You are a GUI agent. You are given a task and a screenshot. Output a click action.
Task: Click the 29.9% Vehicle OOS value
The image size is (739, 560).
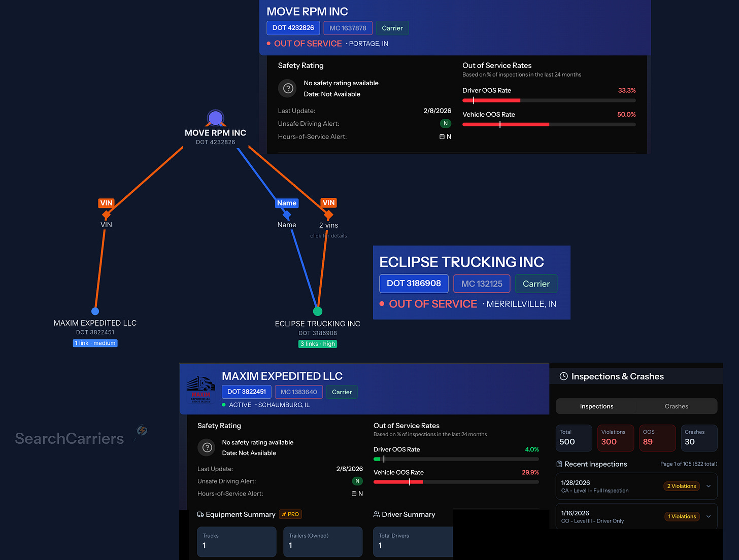pyautogui.click(x=530, y=472)
